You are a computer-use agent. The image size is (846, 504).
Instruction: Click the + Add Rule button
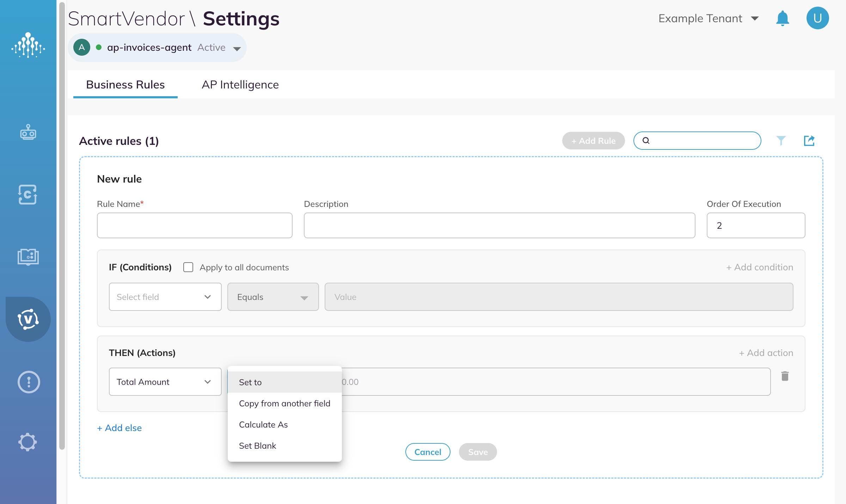click(594, 141)
